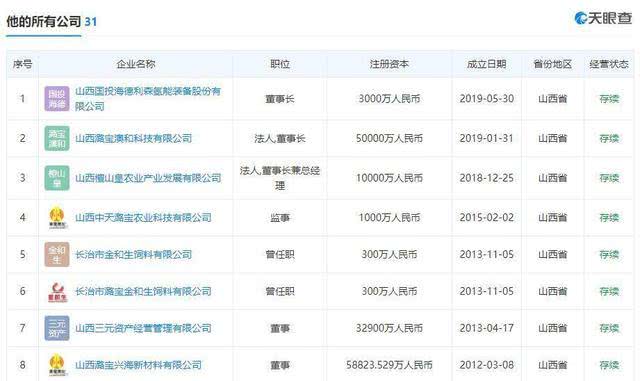Click 存续 status in row 8
The image size is (640, 381).
tap(609, 365)
